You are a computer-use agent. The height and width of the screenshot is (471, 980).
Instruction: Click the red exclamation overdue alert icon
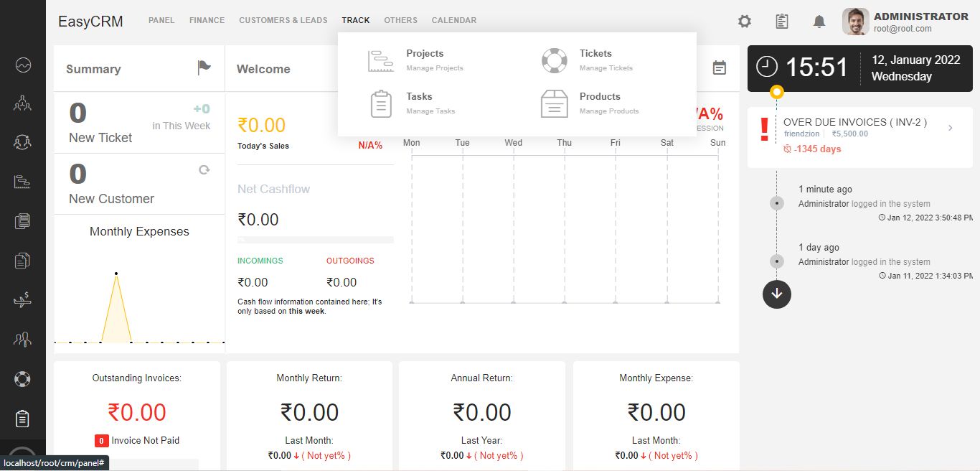[764, 129]
